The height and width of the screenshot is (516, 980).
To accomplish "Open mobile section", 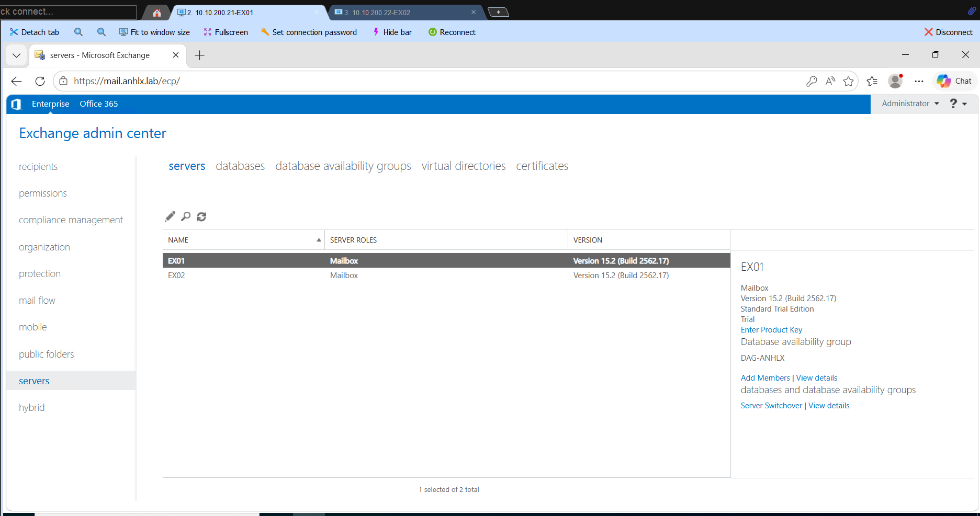I will pos(33,327).
